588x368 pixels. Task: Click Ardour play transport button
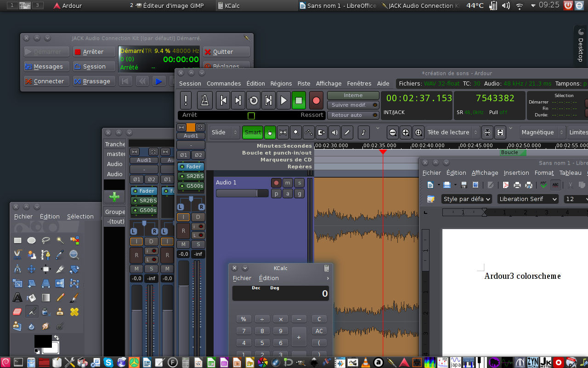click(284, 100)
